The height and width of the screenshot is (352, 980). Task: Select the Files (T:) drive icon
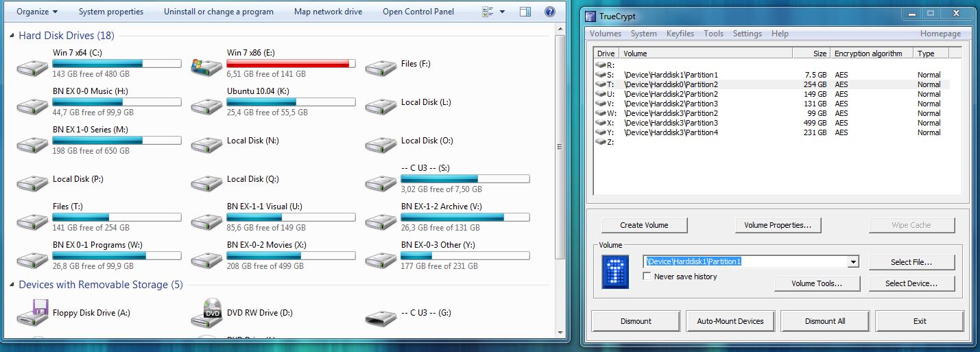tap(32, 221)
